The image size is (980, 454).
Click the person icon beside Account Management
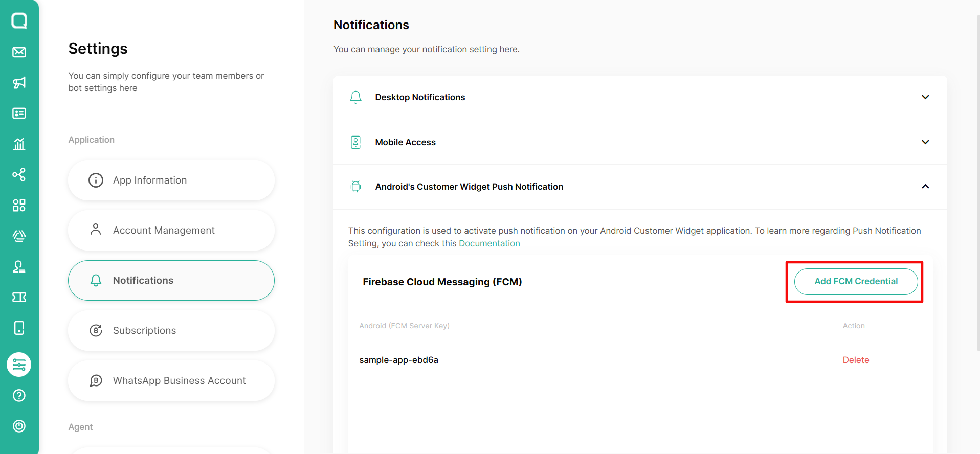[96, 230]
